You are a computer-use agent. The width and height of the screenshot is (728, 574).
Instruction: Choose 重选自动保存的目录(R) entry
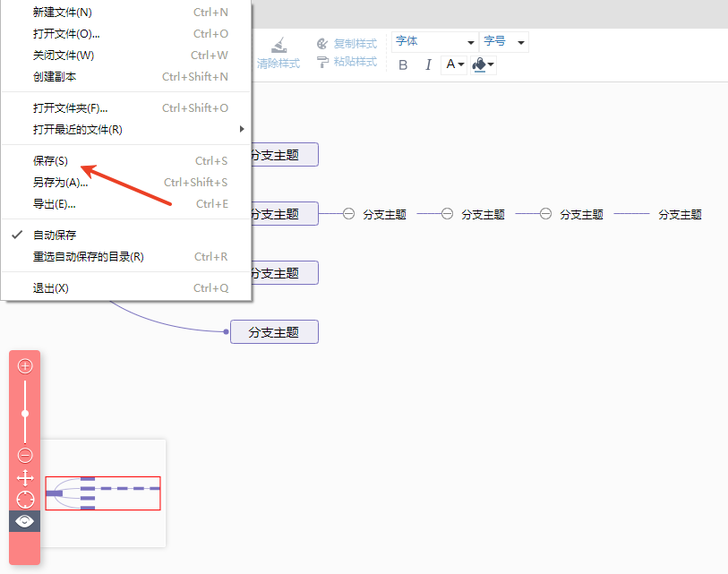point(126,257)
